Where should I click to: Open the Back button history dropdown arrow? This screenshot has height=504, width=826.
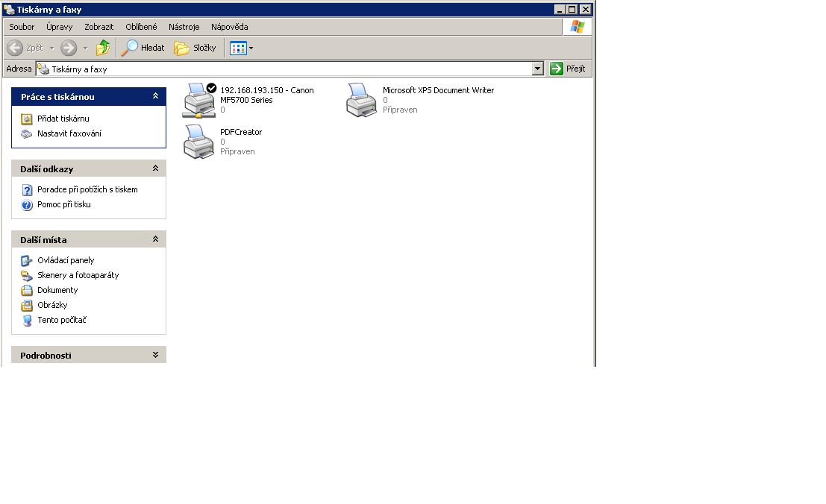[51, 48]
